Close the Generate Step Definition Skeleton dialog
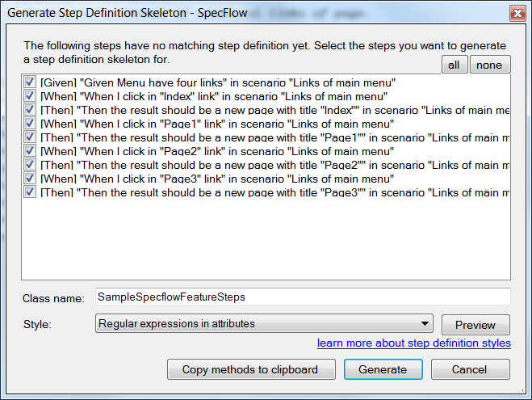 pos(515,13)
